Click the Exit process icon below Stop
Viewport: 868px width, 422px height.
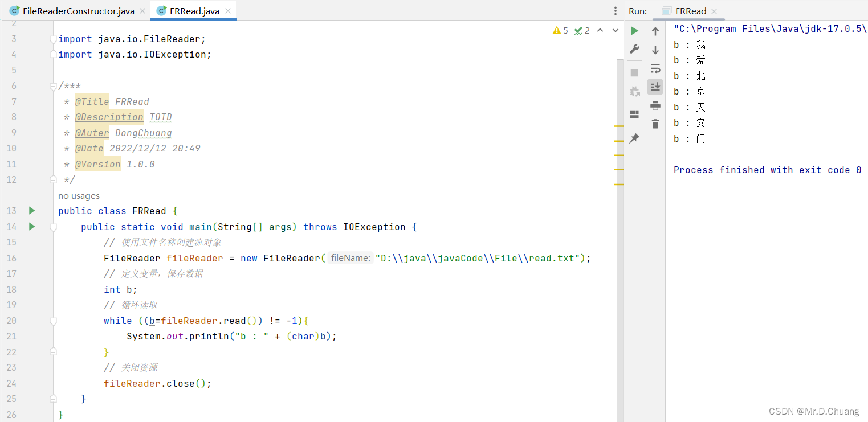click(x=634, y=91)
